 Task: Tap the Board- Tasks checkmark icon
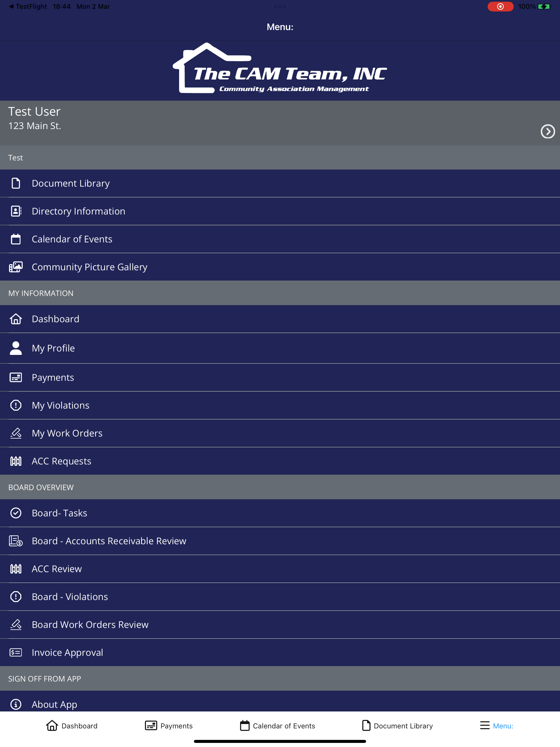click(x=16, y=513)
